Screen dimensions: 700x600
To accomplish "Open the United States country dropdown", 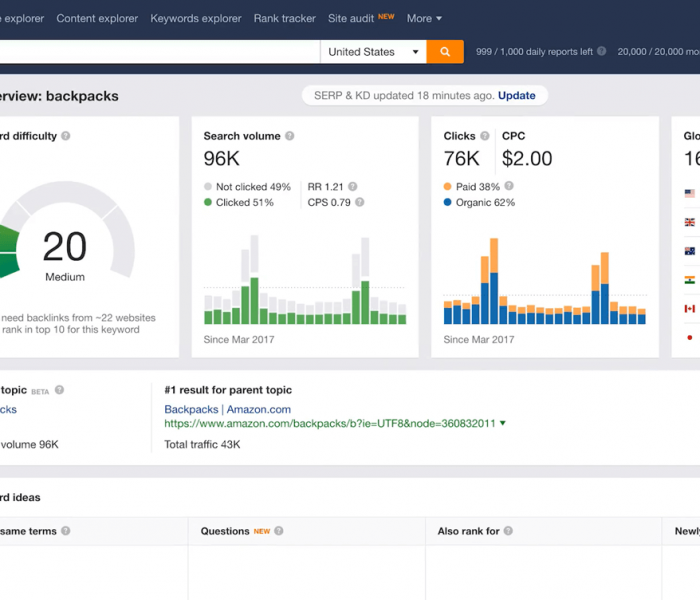I will pyautogui.click(x=373, y=52).
